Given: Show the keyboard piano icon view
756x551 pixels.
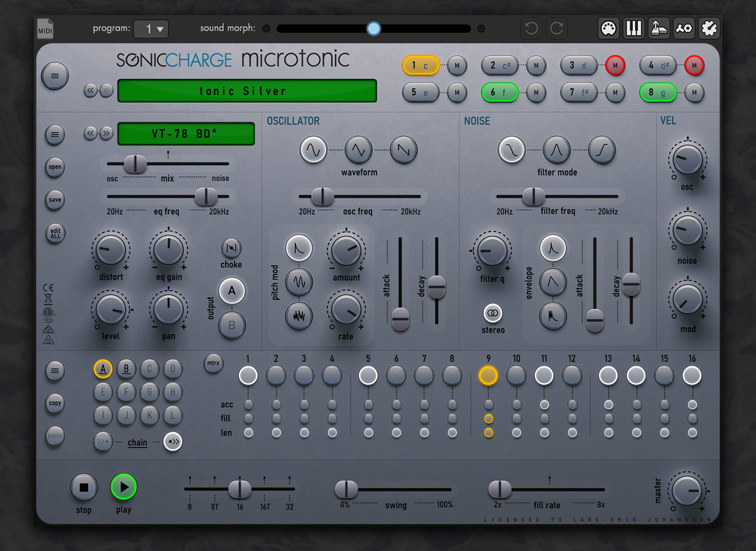Looking at the screenshot, I should (x=633, y=28).
